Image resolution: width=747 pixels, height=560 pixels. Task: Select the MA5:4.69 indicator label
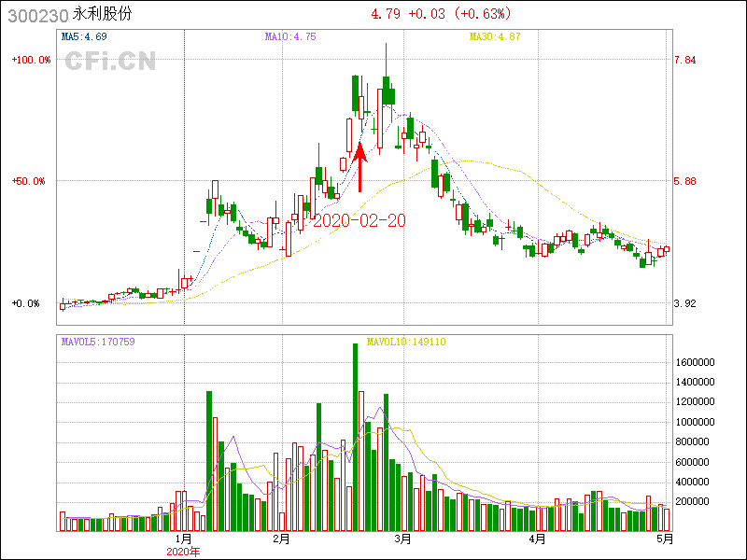pos(84,37)
